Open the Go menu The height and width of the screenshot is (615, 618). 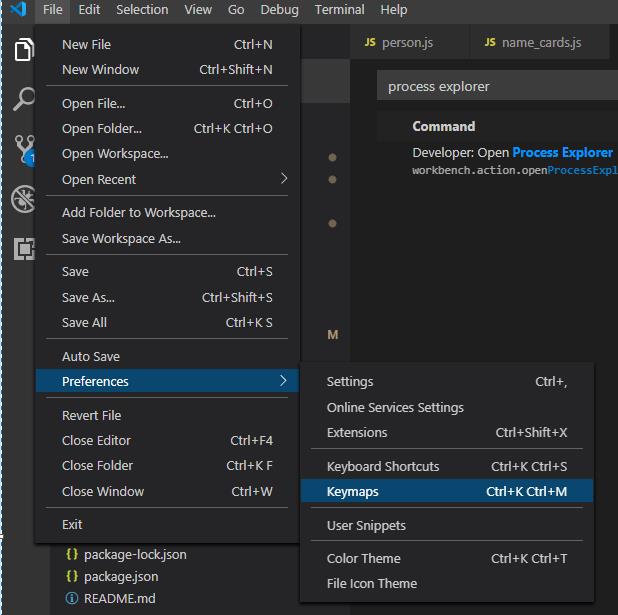tap(236, 9)
